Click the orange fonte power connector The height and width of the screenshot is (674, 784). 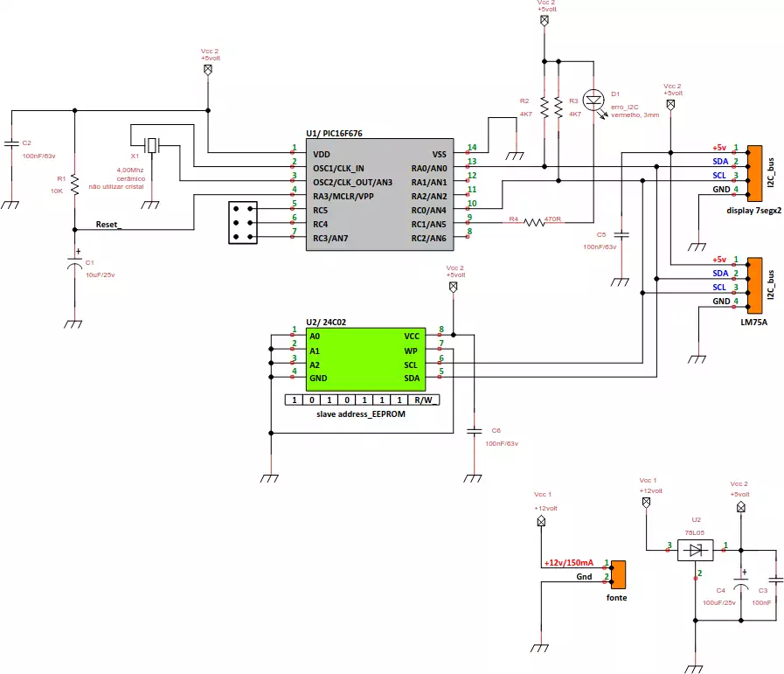click(x=619, y=574)
